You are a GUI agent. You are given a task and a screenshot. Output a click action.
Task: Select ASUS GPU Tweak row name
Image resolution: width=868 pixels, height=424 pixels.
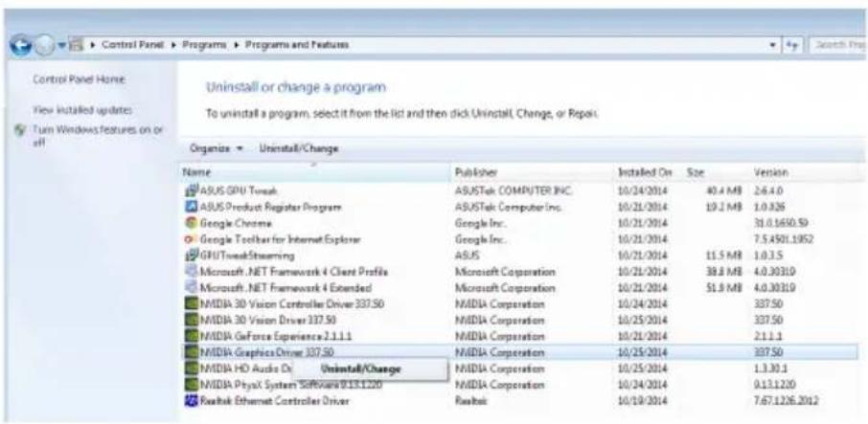[x=238, y=191]
